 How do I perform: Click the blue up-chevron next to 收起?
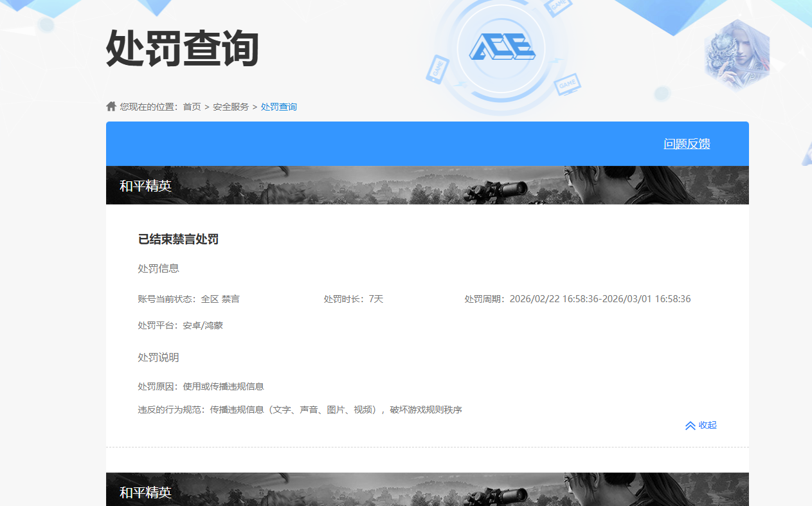689,425
